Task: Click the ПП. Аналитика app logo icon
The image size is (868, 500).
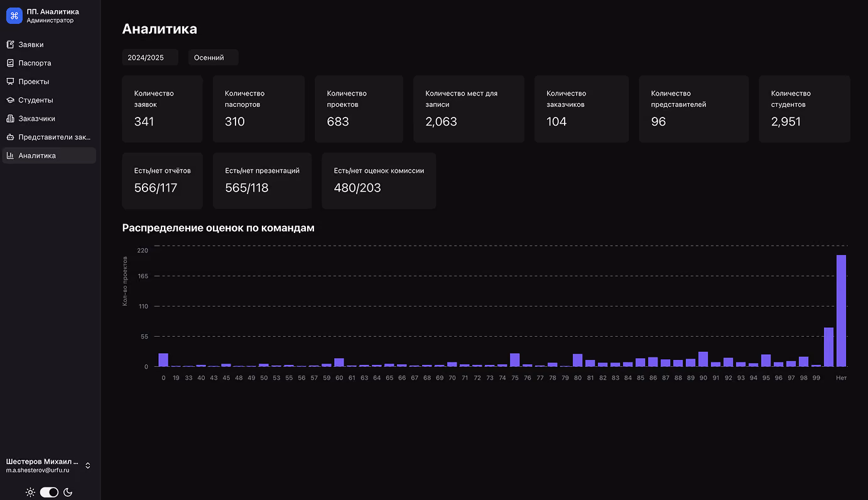Action: click(14, 16)
